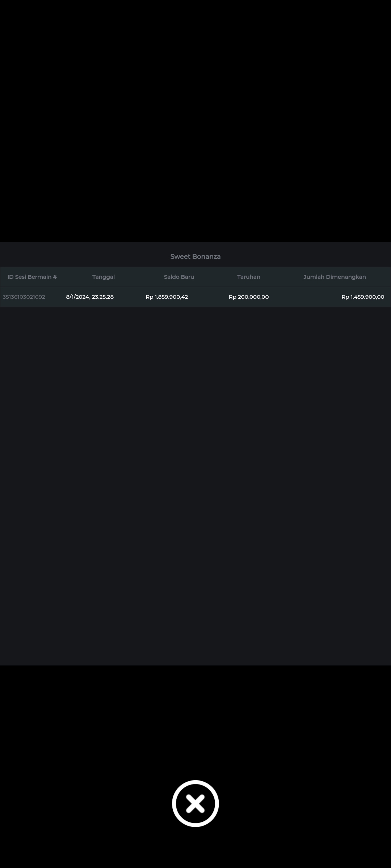Click the # symbol in the ID header
The image size is (391, 868).
tap(55, 277)
